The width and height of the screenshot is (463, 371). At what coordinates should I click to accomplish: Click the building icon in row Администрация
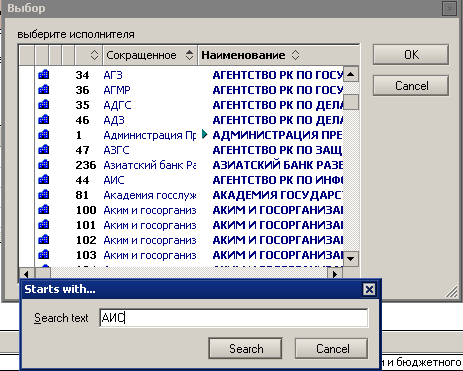click(x=44, y=134)
